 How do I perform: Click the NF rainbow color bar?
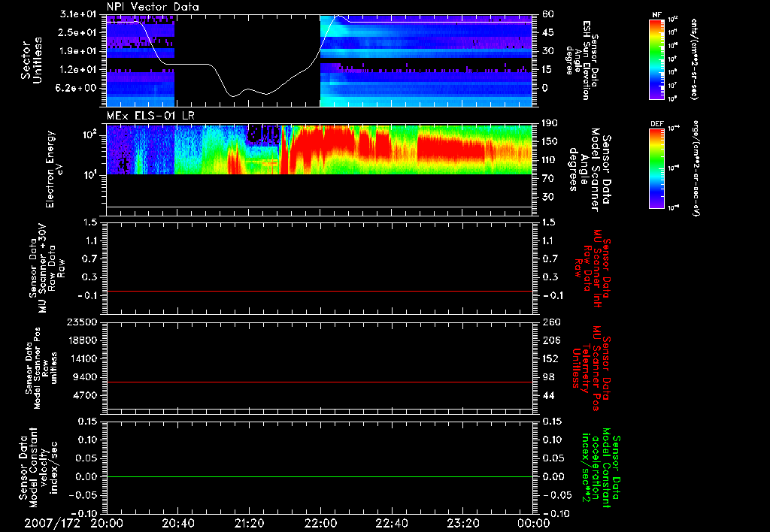[657, 59]
